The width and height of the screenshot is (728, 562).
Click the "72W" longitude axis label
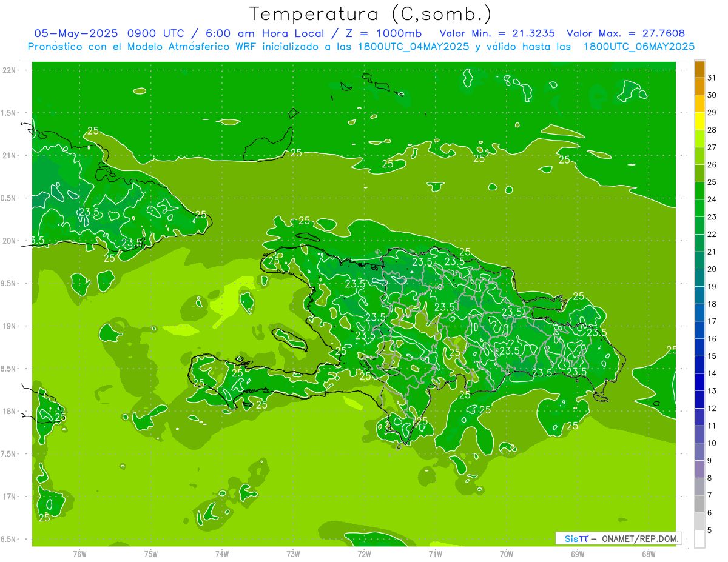pos(364,554)
